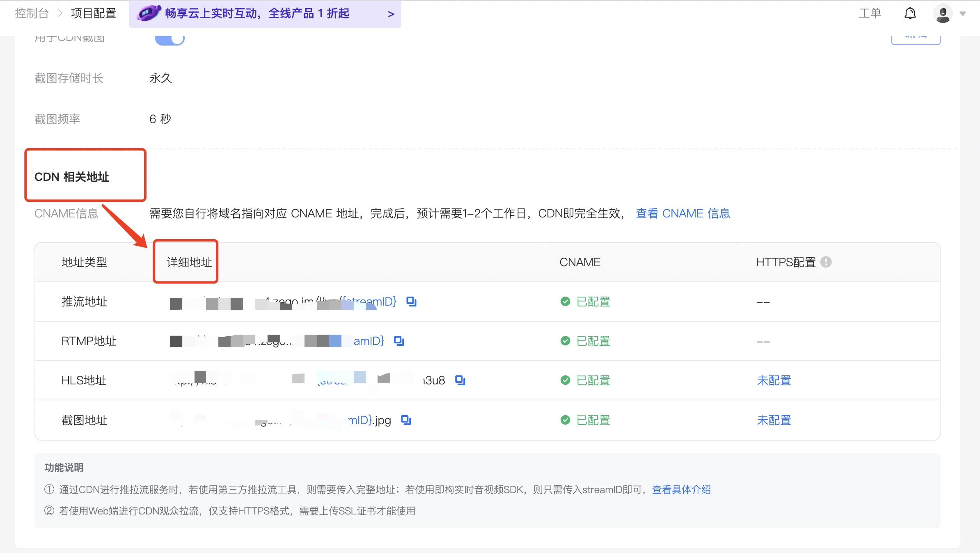This screenshot has height=553, width=980.
Task: Click the copy icon next to 推流地址
Action: pyautogui.click(x=411, y=302)
